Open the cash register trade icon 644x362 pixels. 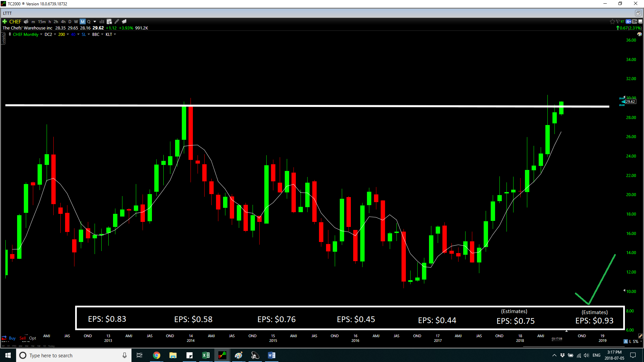point(26,21)
